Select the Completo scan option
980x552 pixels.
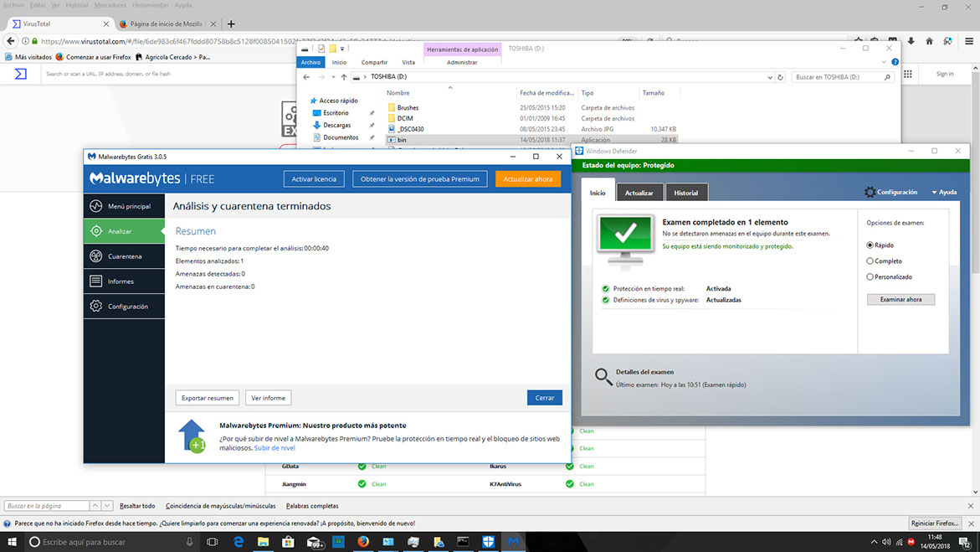click(x=870, y=261)
